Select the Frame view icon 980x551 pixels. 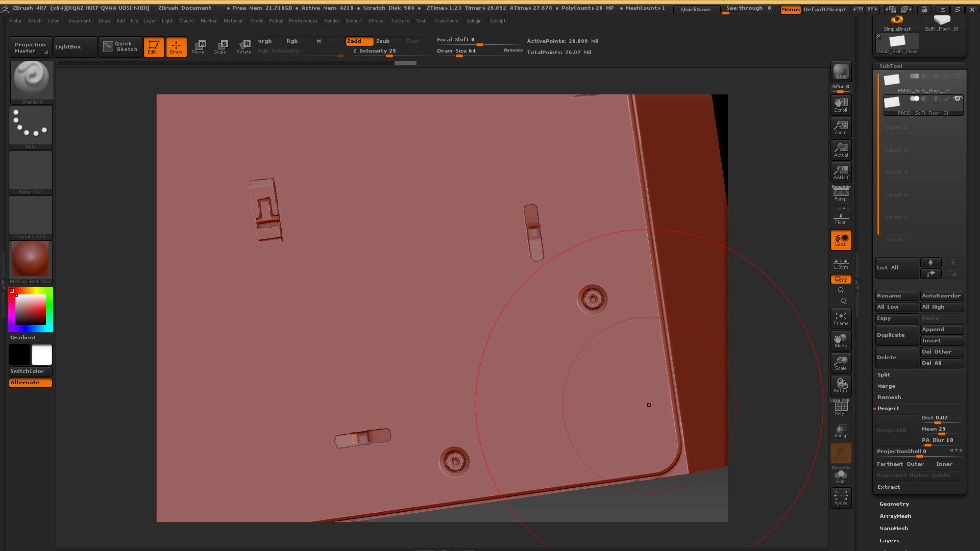pos(841,318)
